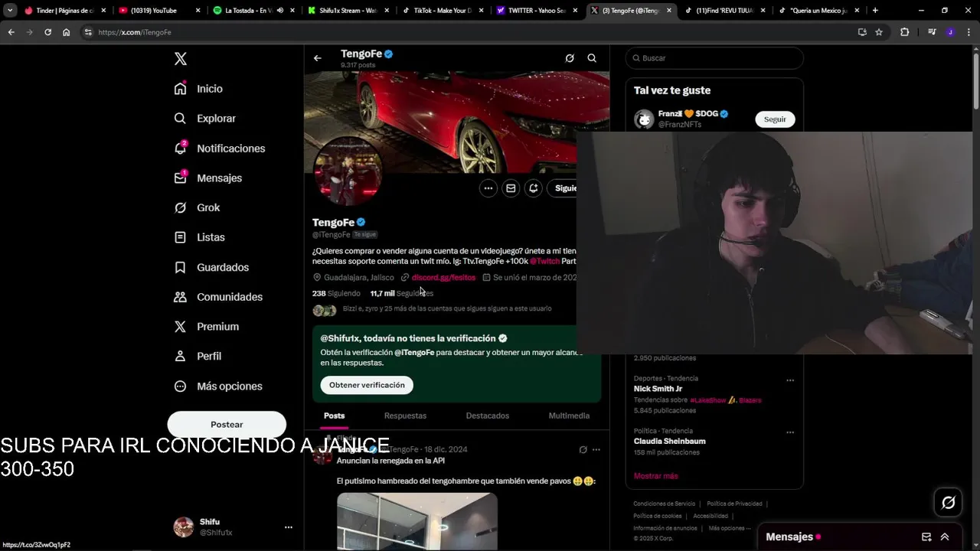Open Perfil in the sidebar
980x551 pixels.
(x=198, y=356)
